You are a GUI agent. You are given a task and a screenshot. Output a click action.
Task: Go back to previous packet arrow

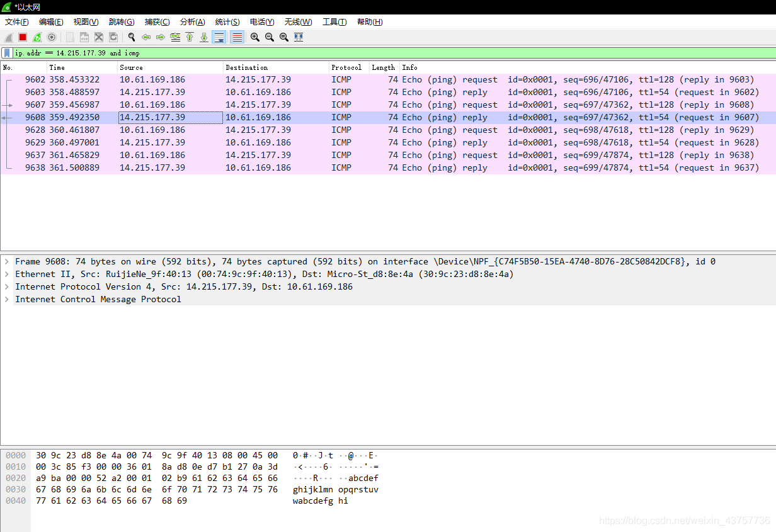tap(146, 37)
